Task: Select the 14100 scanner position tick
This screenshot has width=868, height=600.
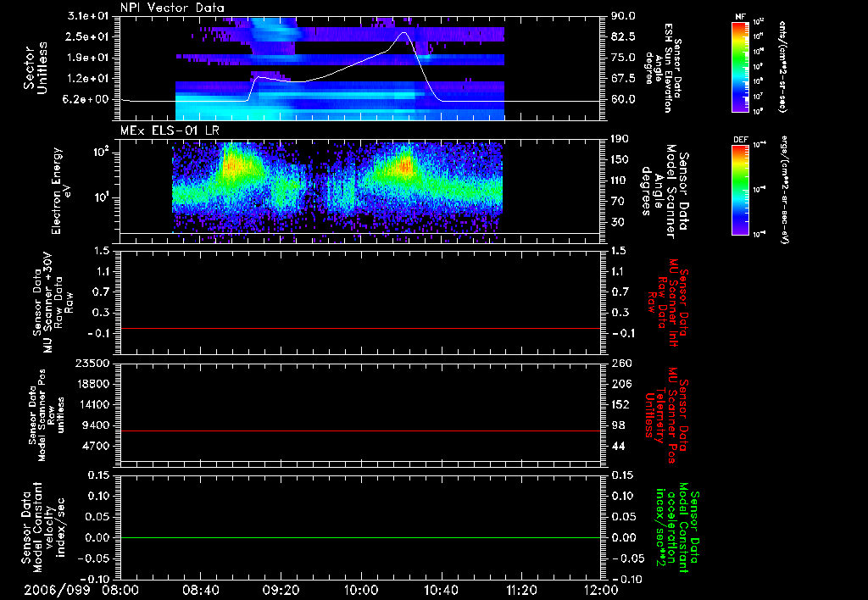Action: click(x=92, y=405)
